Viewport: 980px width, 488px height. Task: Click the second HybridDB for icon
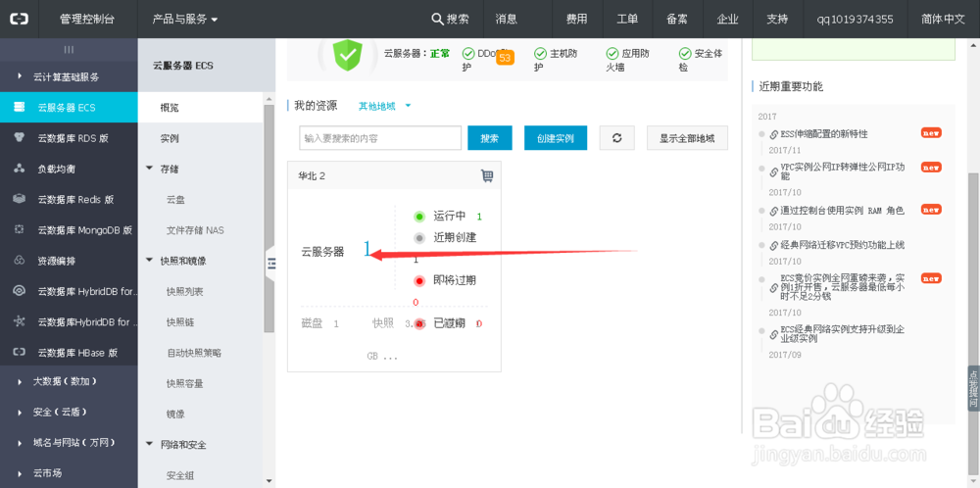19,321
